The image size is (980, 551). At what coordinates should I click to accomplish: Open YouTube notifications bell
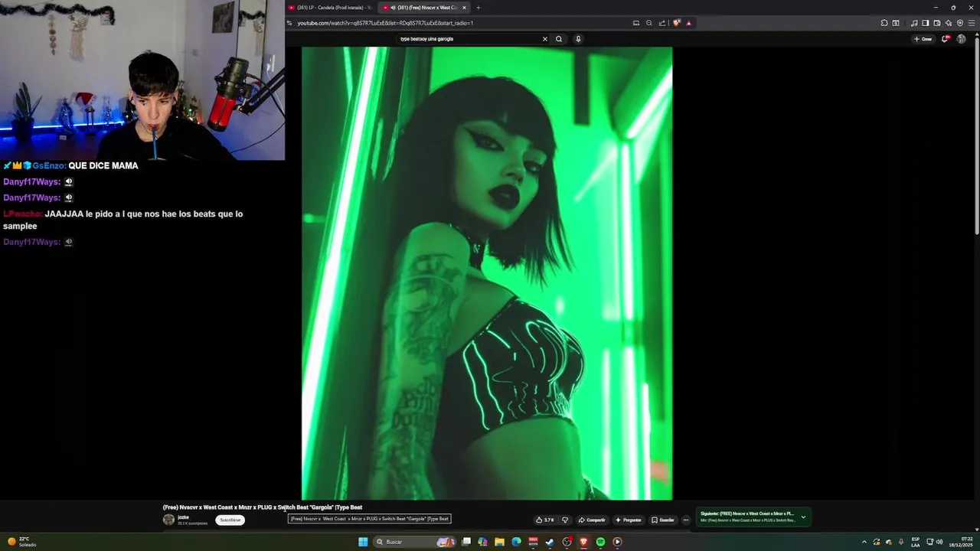click(946, 39)
